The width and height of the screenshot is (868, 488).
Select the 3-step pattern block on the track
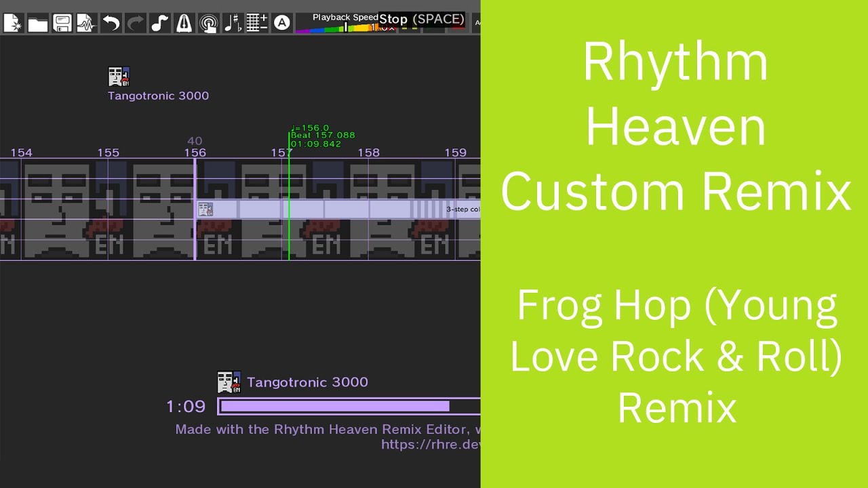tap(338, 209)
